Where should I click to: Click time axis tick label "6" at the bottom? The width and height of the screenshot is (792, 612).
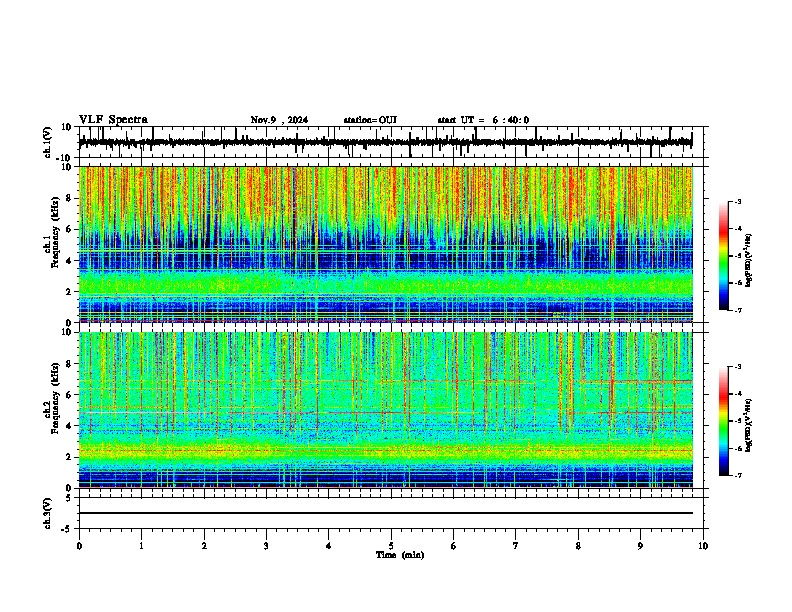[454, 546]
